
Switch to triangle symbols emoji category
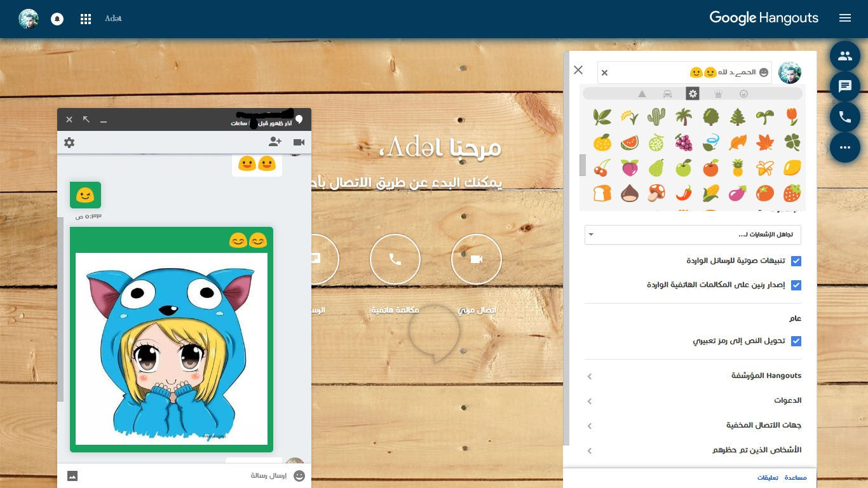coord(642,94)
